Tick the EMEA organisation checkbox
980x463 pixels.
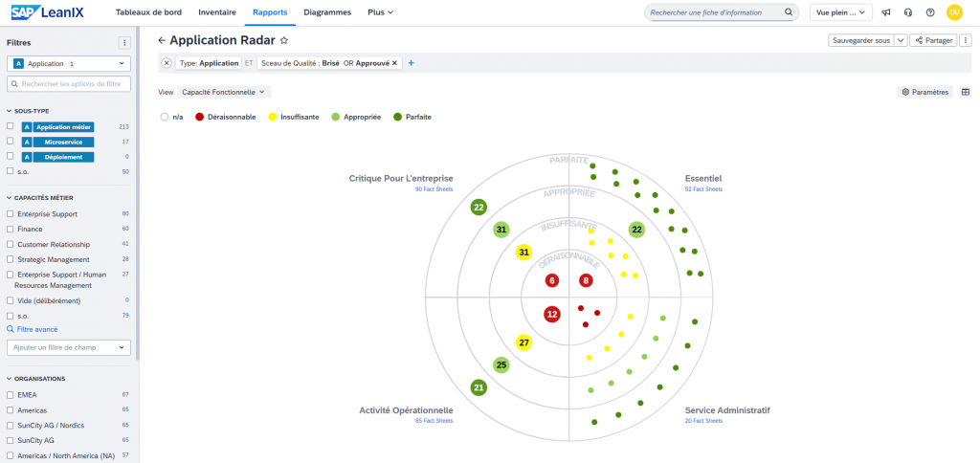coord(11,394)
